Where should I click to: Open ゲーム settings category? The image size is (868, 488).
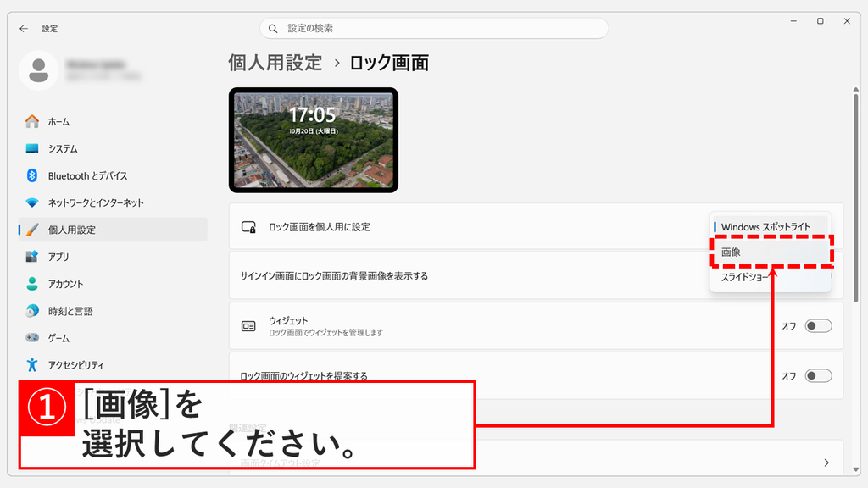pos(113,337)
